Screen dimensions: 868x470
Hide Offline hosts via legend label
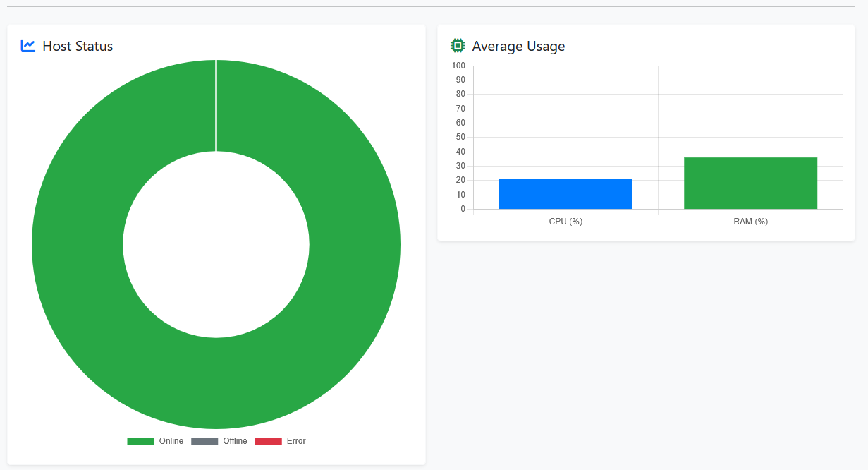(x=235, y=441)
